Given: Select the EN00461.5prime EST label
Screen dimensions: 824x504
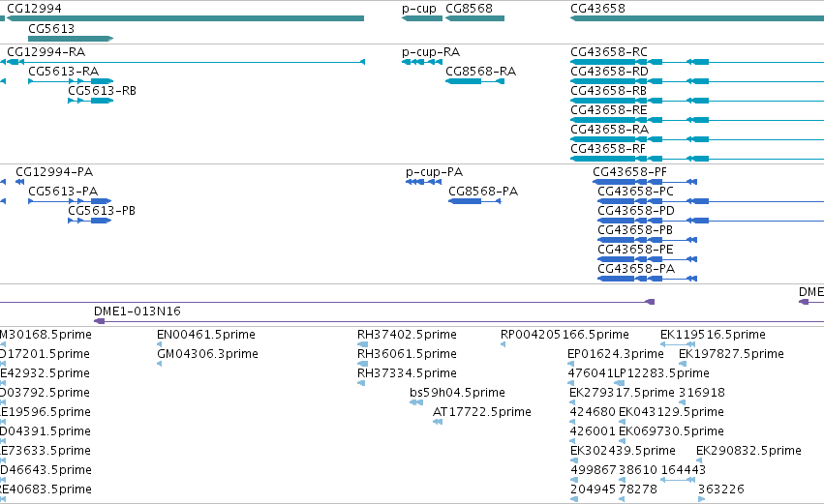Looking at the screenshot, I should coord(206,335).
